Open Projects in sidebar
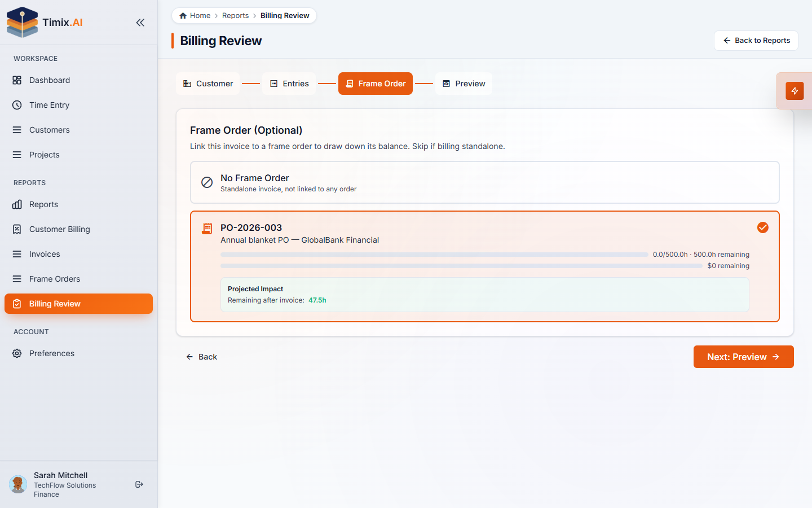Image resolution: width=812 pixels, height=508 pixels. [78, 155]
